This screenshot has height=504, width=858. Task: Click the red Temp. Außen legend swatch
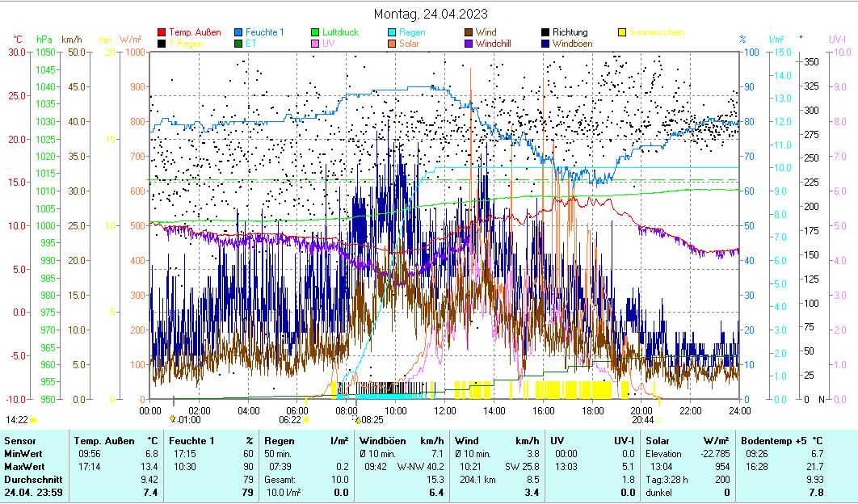[162, 32]
